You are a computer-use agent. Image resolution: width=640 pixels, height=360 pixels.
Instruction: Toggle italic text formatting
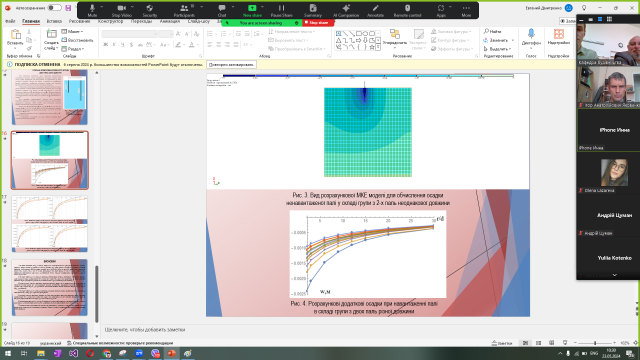(114, 44)
